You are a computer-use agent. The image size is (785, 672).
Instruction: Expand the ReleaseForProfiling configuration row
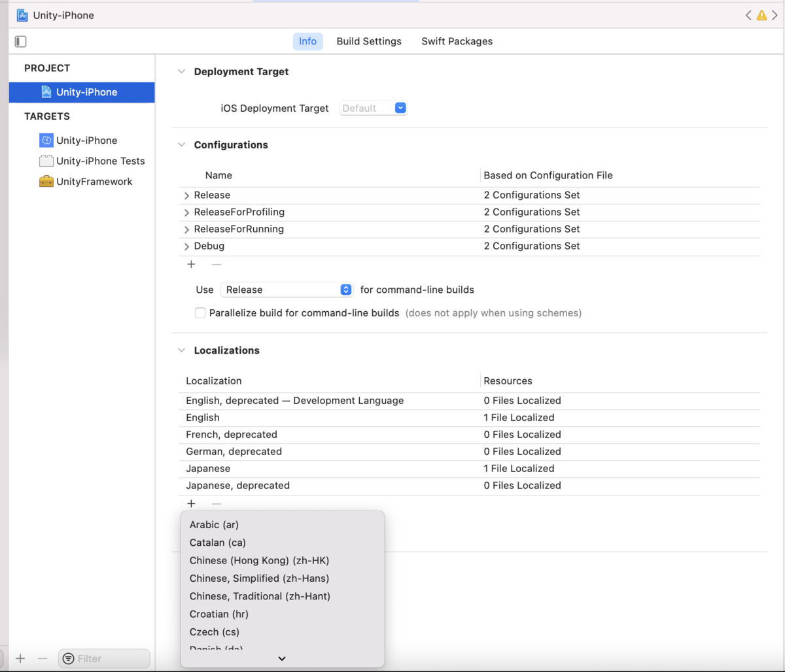pyautogui.click(x=186, y=212)
